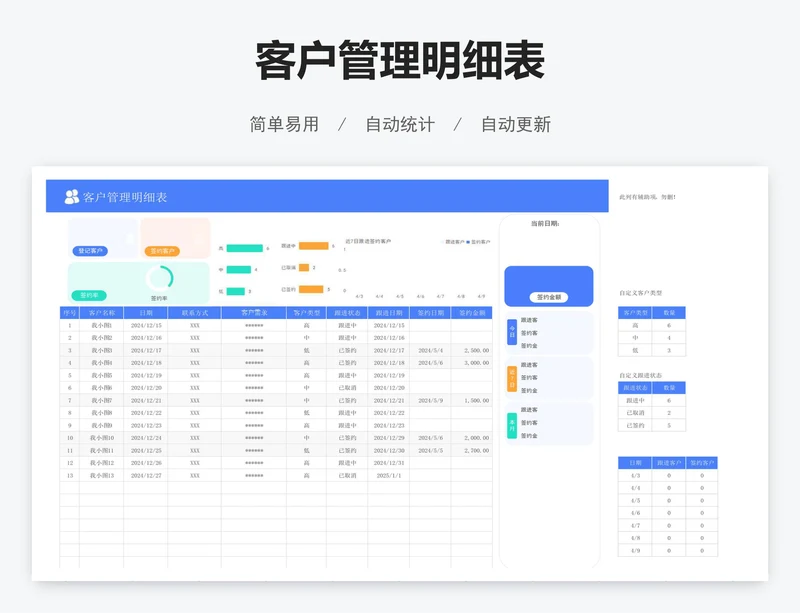Click the 4/3 row in the bottom-right date table
800x613 pixels.
668,475
